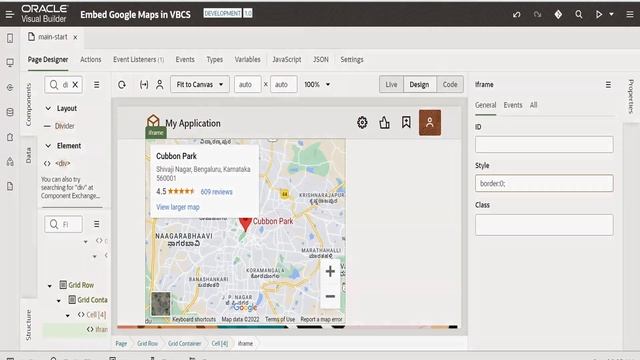The height and width of the screenshot is (360, 640).
Task: Open search from the header magnifier
Action: coord(579,14)
